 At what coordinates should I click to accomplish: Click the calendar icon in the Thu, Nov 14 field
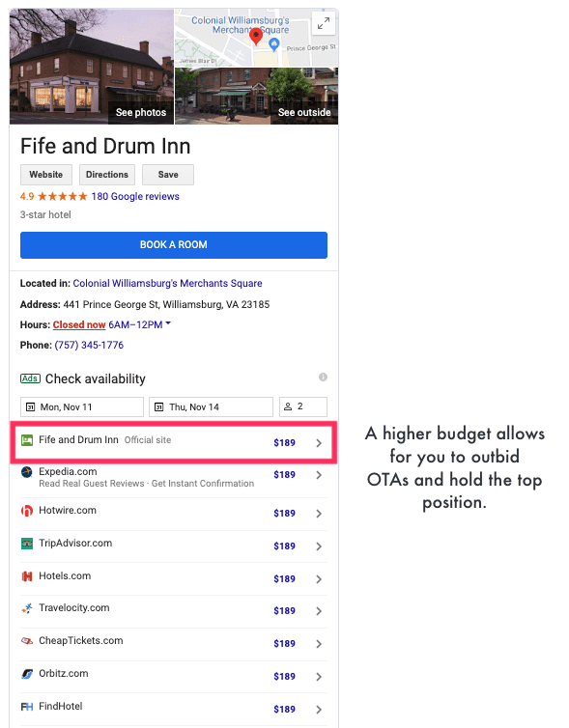(x=158, y=407)
